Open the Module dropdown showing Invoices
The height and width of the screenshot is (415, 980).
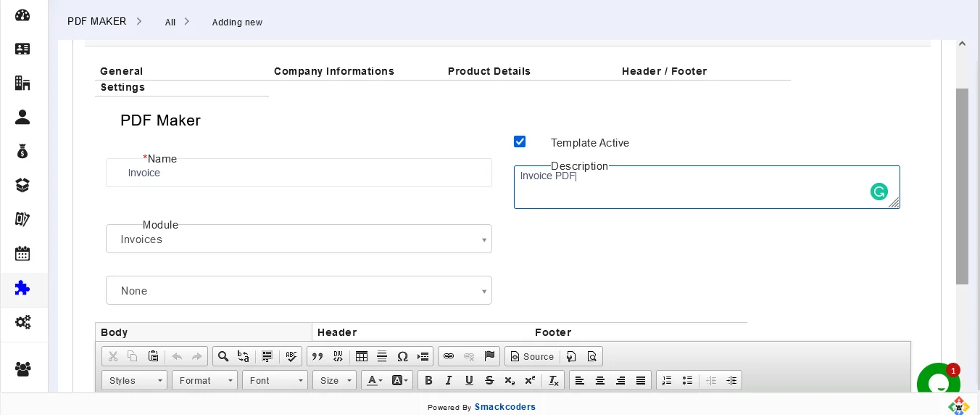coord(299,239)
